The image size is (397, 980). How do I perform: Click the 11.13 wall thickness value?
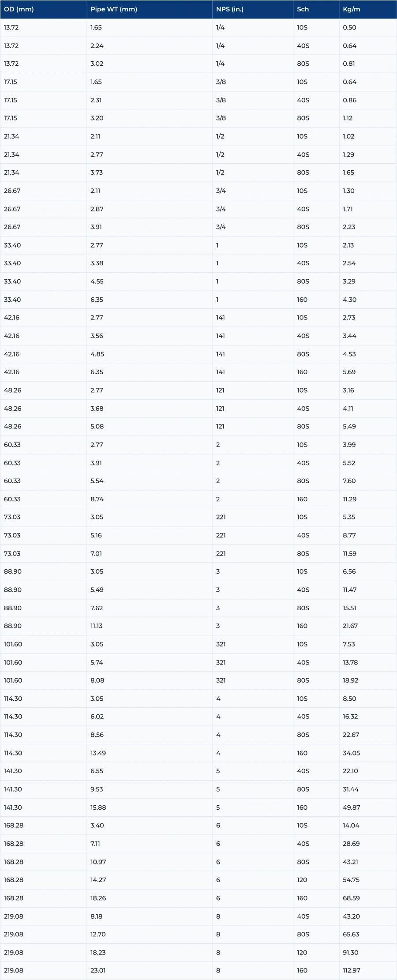96,626
